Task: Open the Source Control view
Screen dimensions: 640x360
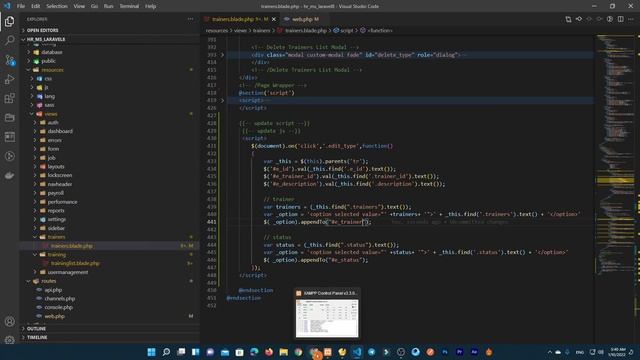Action: 9,60
